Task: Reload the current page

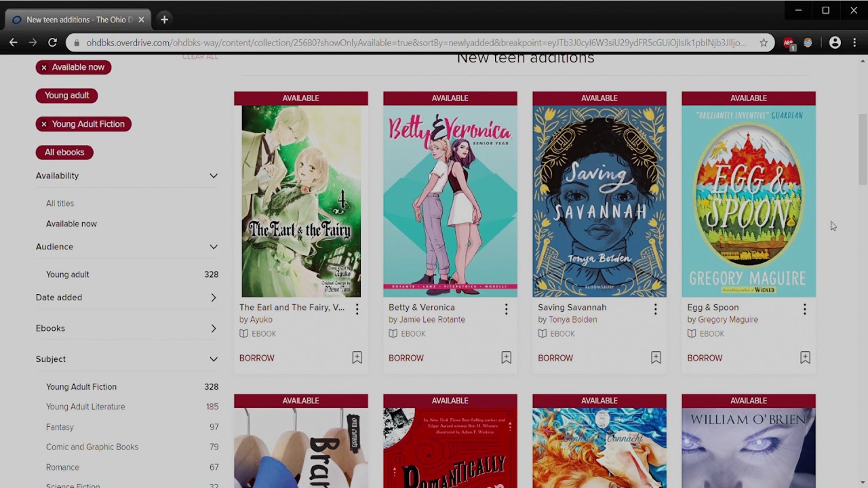Action: pyautogui.click(x=52, y=43)
